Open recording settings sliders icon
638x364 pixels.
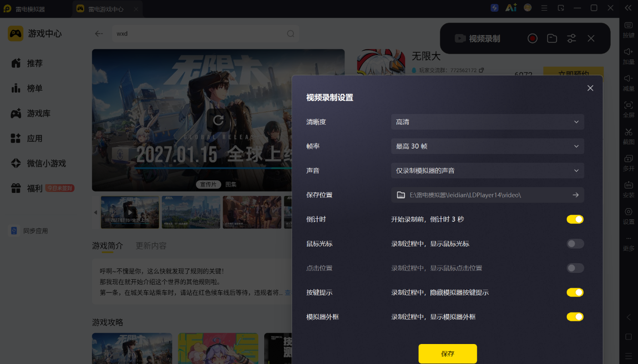(572, 38)
